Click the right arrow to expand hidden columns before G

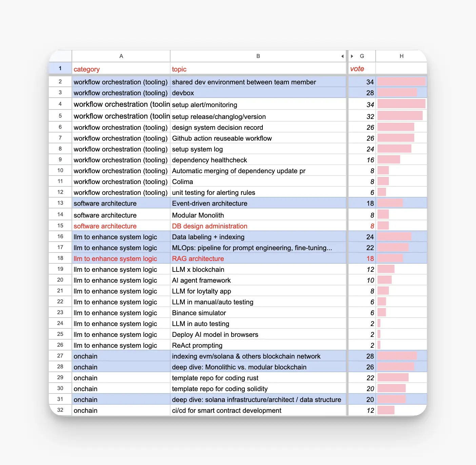[352, 56]
